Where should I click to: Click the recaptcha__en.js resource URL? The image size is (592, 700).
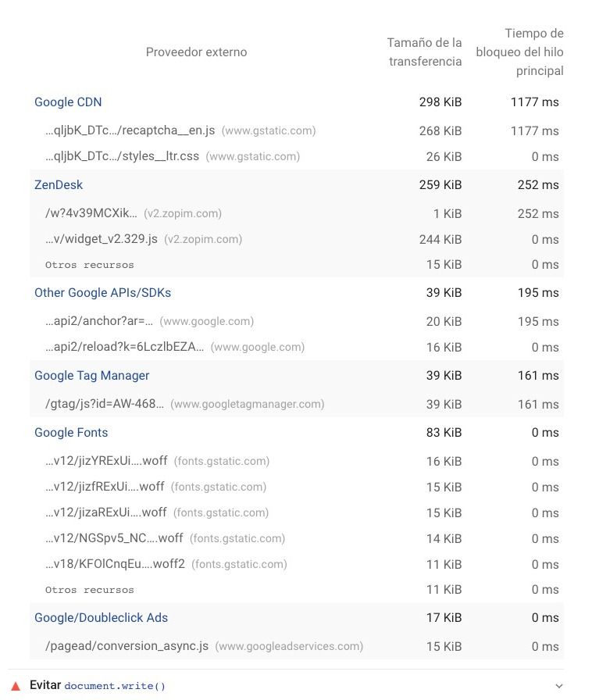click(130, 130)
